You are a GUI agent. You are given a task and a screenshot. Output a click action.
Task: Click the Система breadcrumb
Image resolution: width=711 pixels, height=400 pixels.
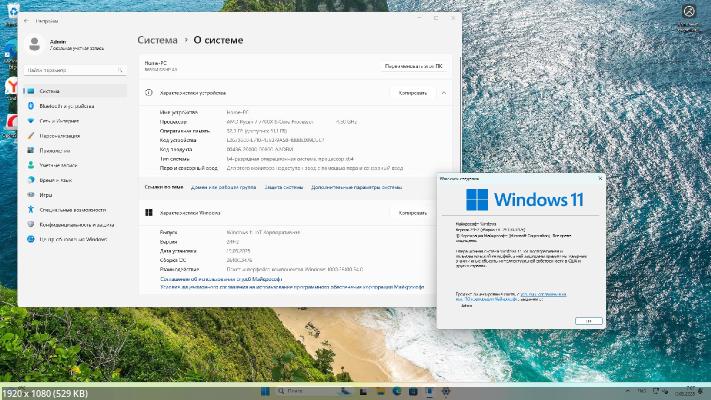[157, 40]
